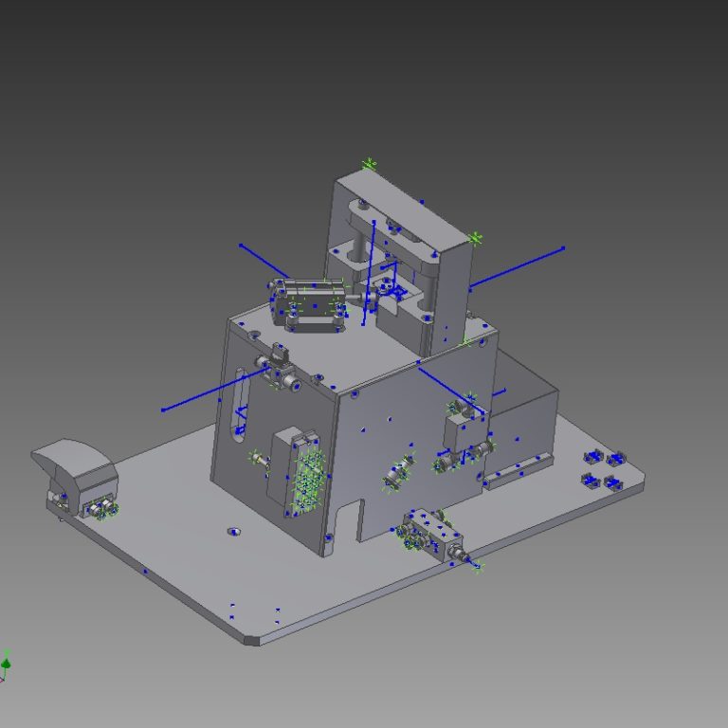Select the green work point at the upright frame's right corner

[x=476, y=238]
